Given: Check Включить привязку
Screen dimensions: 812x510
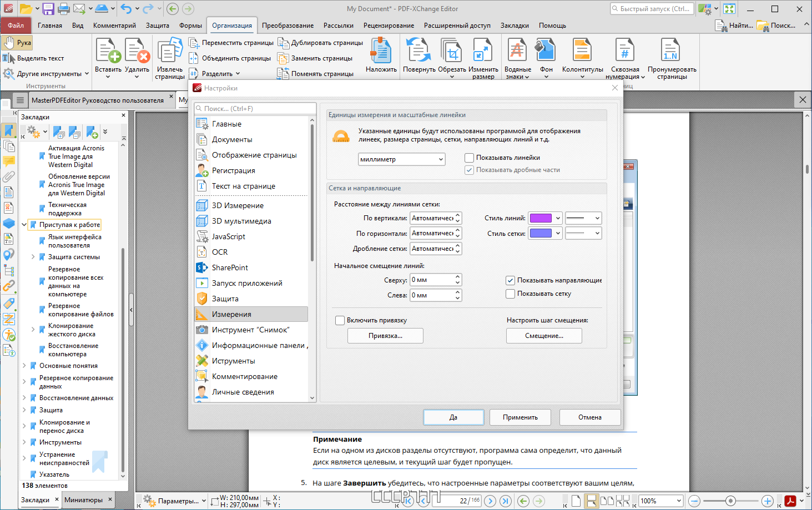Looking at the screenshot, I should (340, 320).
